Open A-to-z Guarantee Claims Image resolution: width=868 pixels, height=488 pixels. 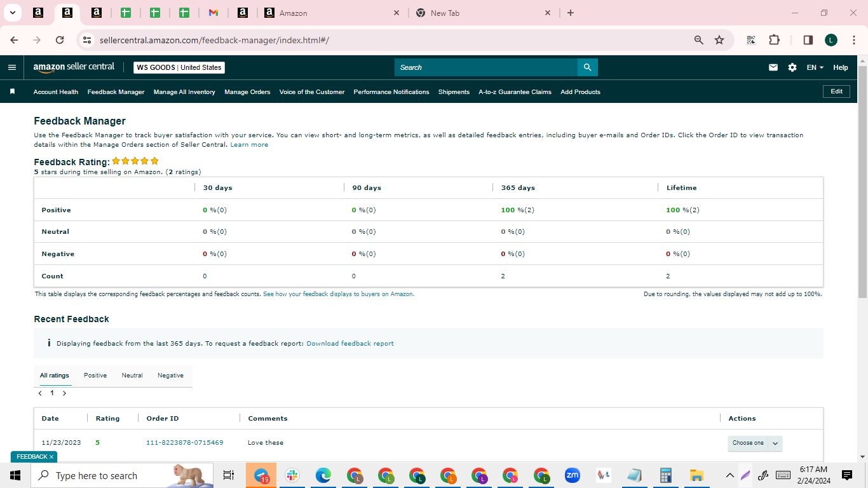tap(515, 92)
